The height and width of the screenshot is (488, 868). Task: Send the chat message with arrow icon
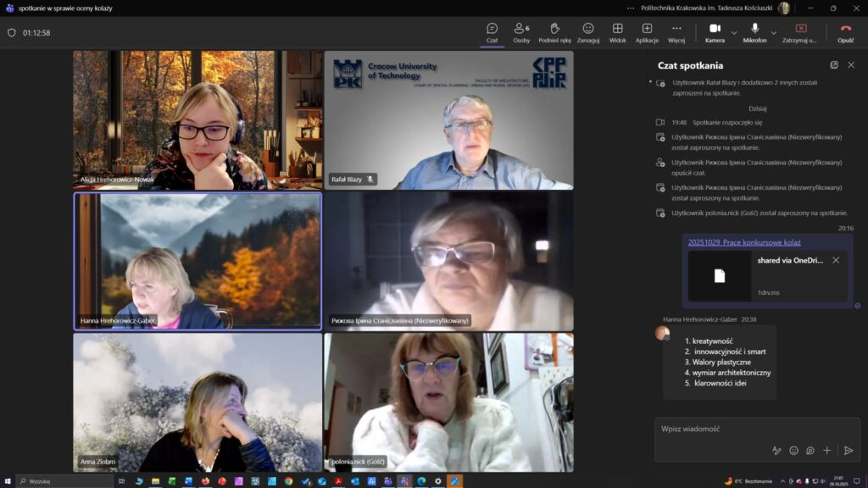coord(848,451)
